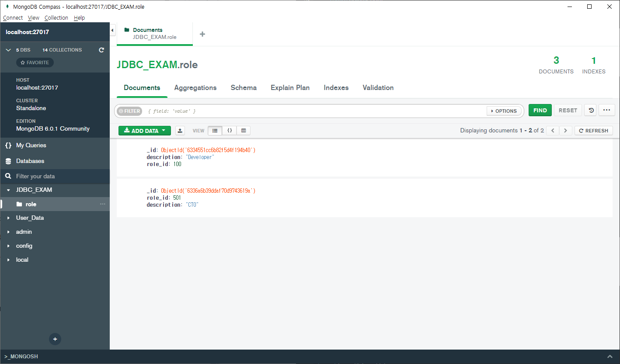
Task: Switch to the Aggregations tab
Action: (195, 88)
